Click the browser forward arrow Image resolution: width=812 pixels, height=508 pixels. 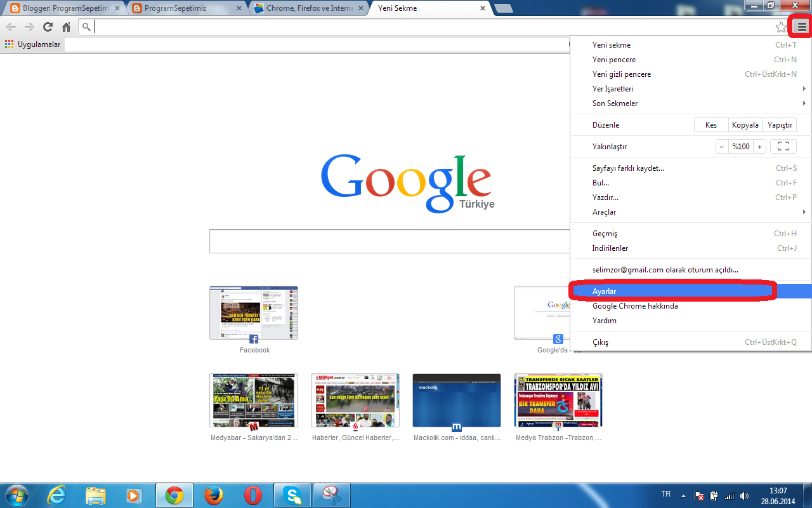29,27
